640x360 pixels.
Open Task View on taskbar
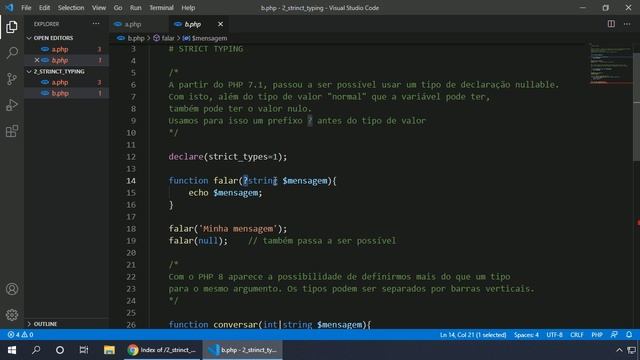coord(84,350)
